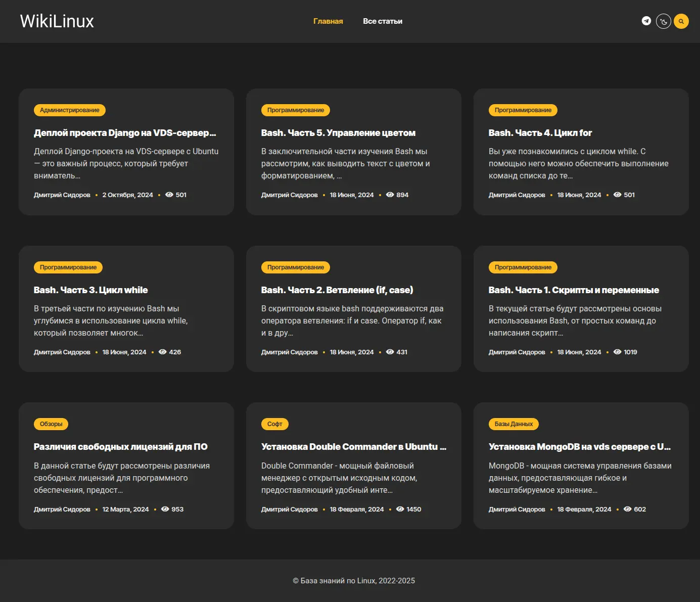The image size is (700, 602).
Task: Open Различия свободных лицензий для ПО article
Action: 120,447
